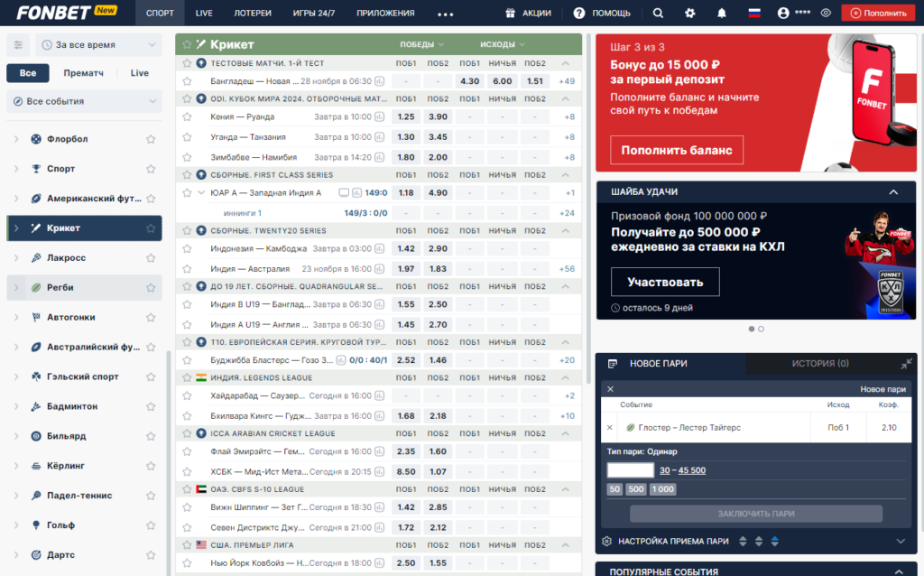Toggle balance visibility eye icon

(x=826, y=13)
